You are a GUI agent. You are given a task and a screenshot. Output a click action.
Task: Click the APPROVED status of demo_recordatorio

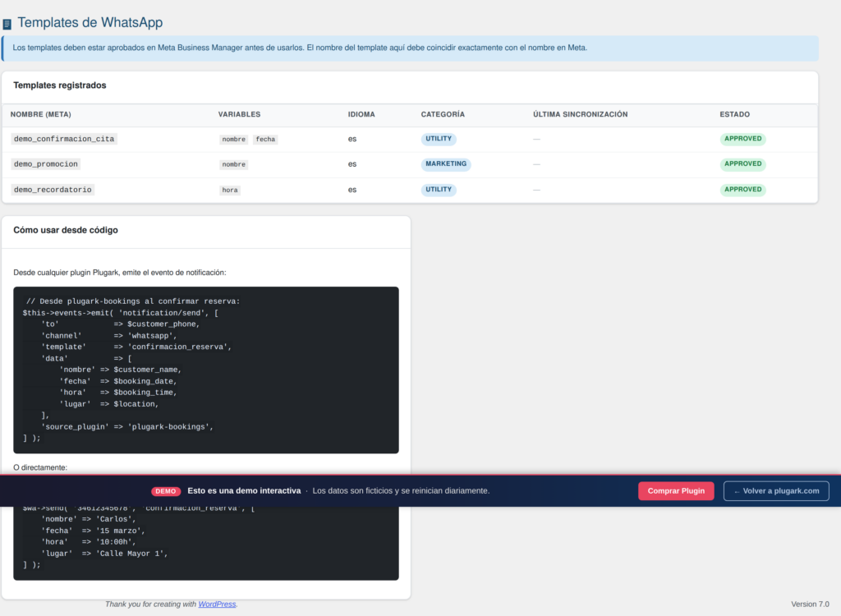742,190
